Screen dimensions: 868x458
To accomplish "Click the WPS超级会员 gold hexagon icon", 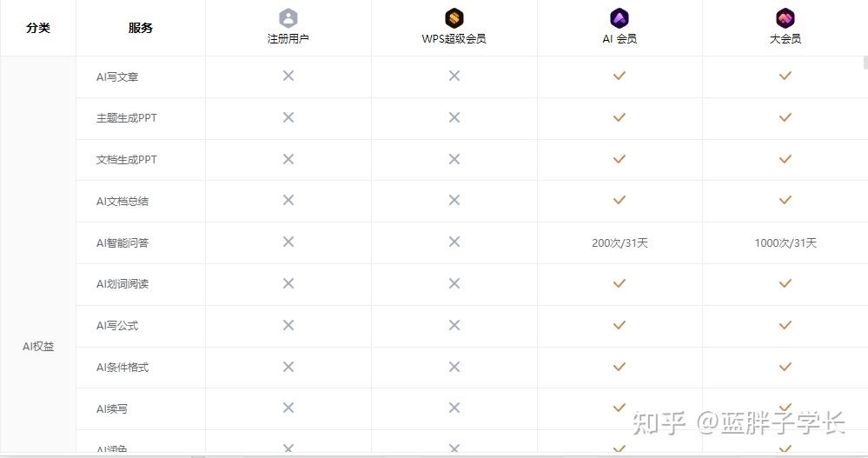I will coord(454,17).
